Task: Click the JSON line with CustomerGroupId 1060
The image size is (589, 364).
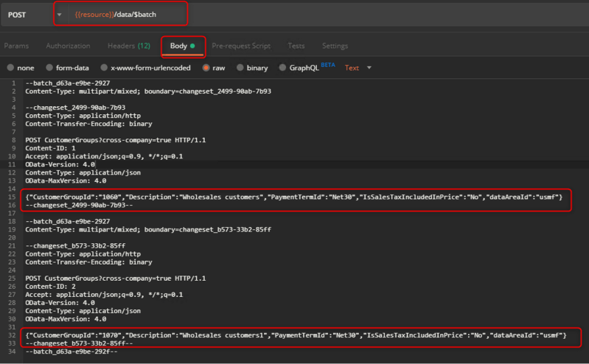Action: [x=293, y=197]
